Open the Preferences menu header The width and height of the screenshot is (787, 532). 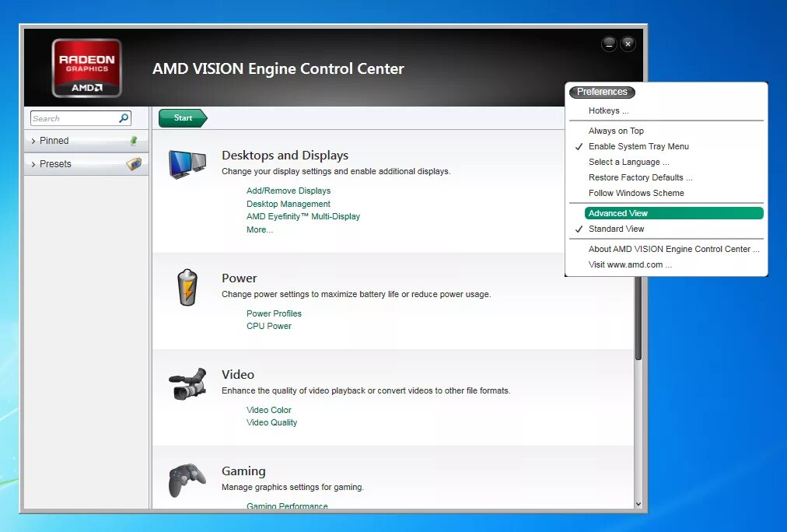tap(602, 92)
